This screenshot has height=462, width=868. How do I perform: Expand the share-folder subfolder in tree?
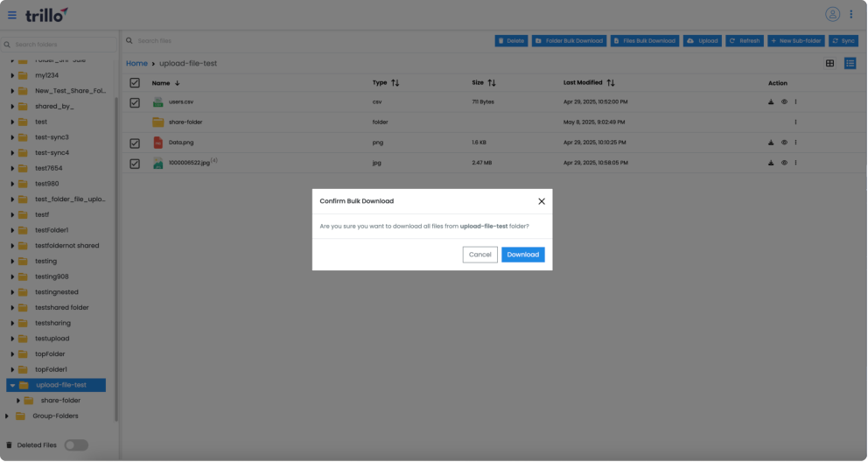coord(17,401)
